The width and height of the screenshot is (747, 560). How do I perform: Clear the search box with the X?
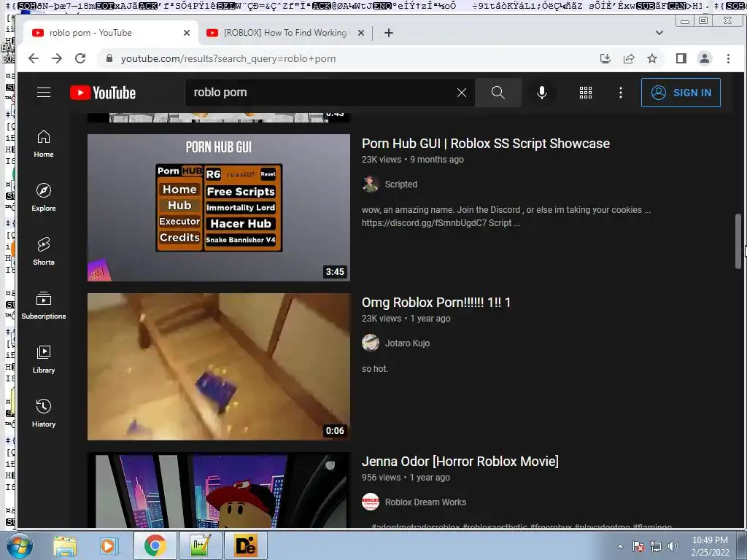[x=462, y=93]
